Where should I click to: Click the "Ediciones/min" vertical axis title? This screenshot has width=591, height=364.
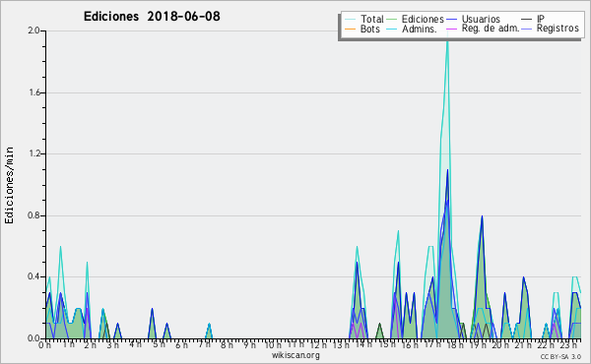9,185
